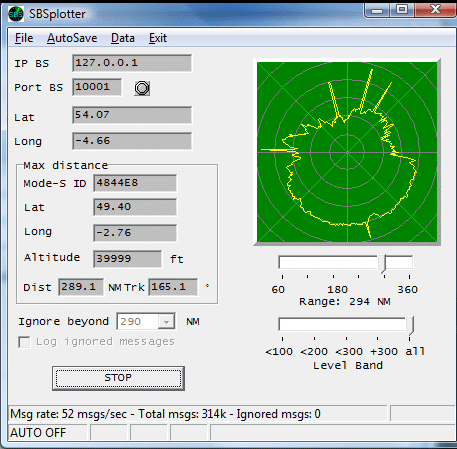This screenshot has width=457, height=449.
Task: Click the round connection indicator beside Port BS
Action: [142, 88]
